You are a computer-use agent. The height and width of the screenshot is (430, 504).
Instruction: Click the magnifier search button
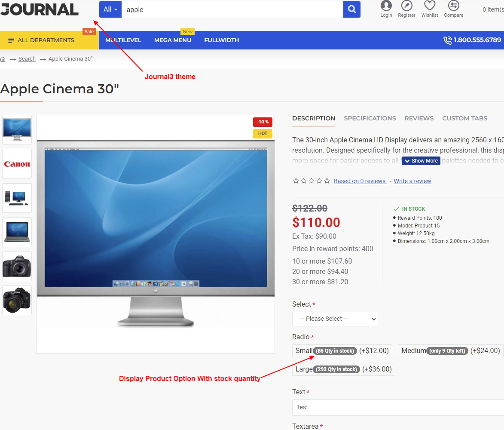point(351,9)
